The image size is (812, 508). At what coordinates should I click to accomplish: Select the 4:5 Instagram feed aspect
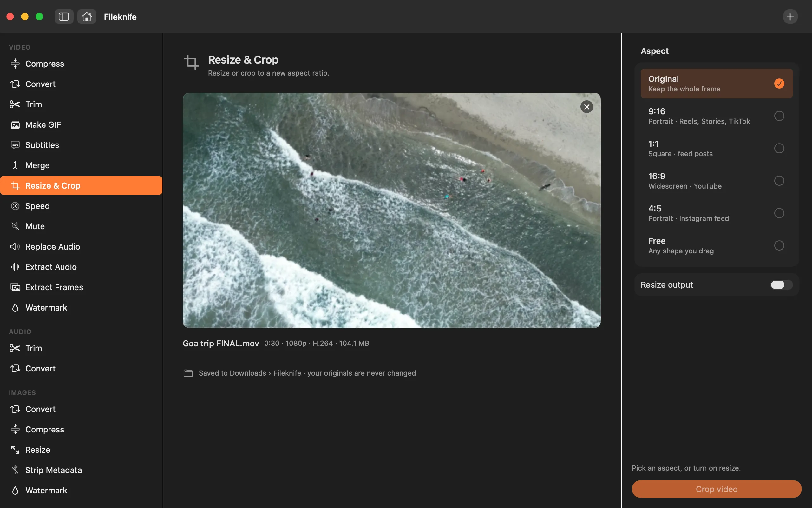(x=717, y=213)
